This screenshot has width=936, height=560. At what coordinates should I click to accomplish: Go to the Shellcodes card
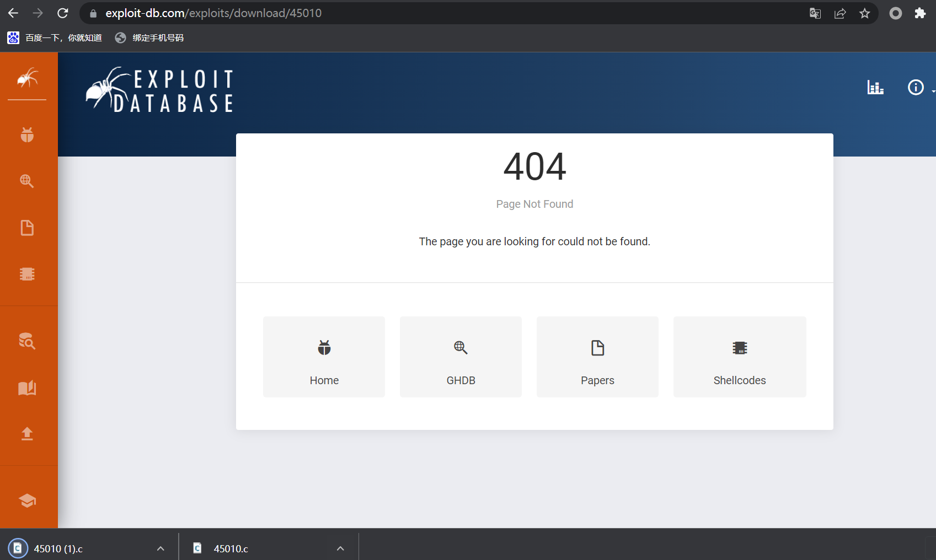[740, 357]
